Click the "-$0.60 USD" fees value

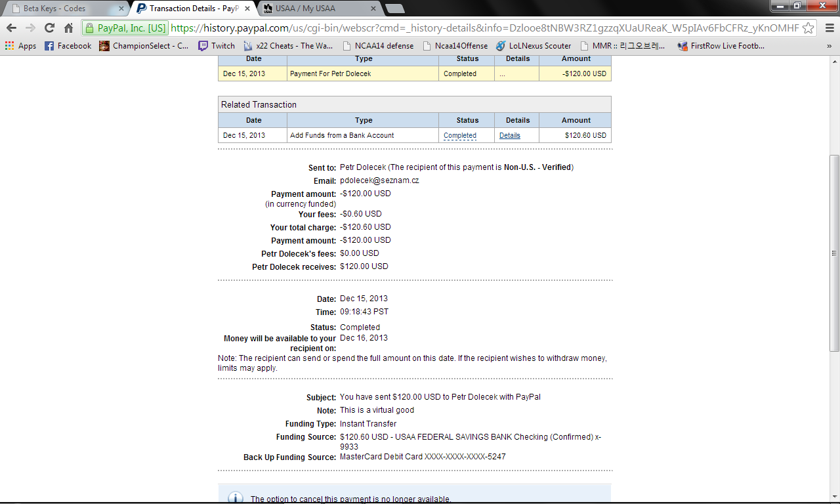361,214
